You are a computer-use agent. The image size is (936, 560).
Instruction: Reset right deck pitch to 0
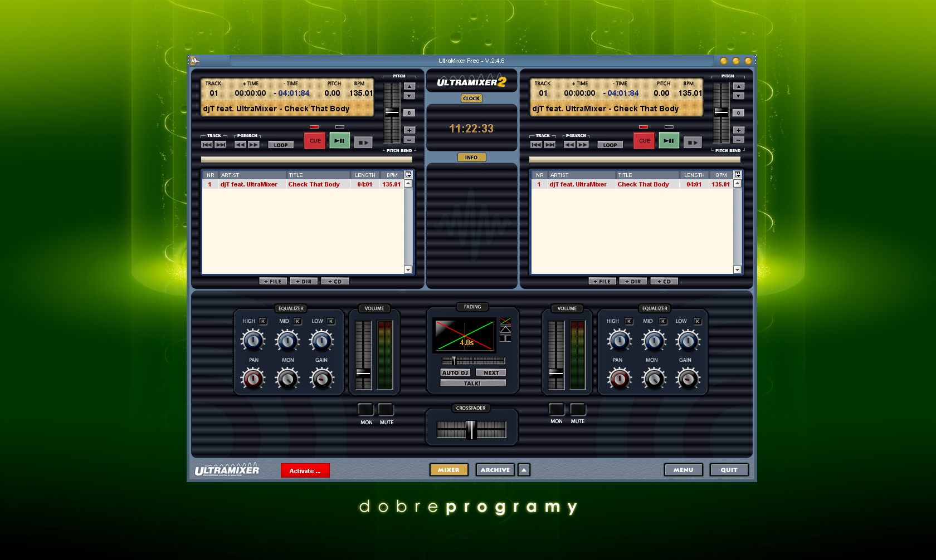[739, 112]
